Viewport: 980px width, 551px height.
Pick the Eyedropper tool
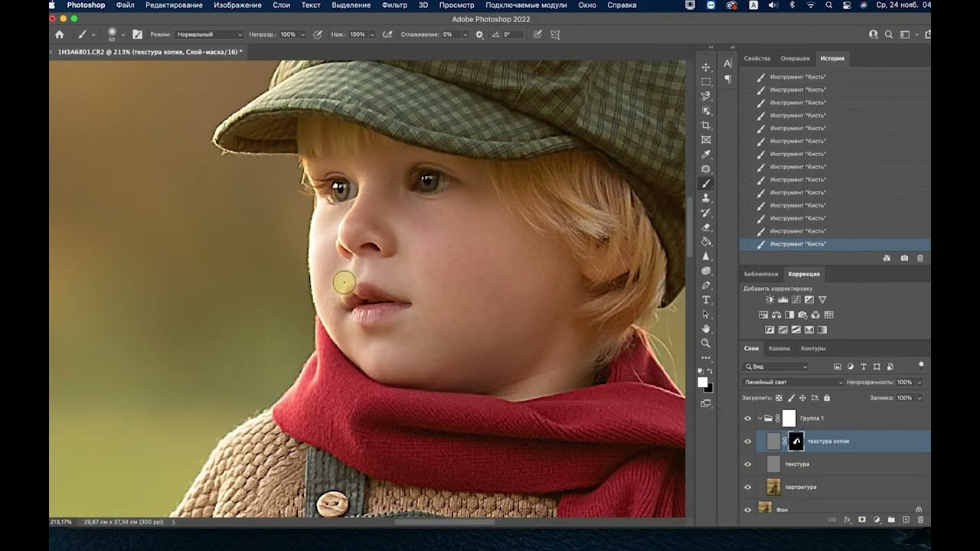(x=706, y=155)
